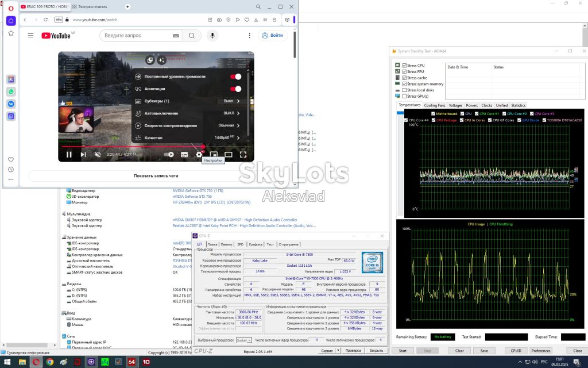Open Opera downloads icon in toolbar
The width and height of the screenshot is (588, 368).
pos(256,20)
